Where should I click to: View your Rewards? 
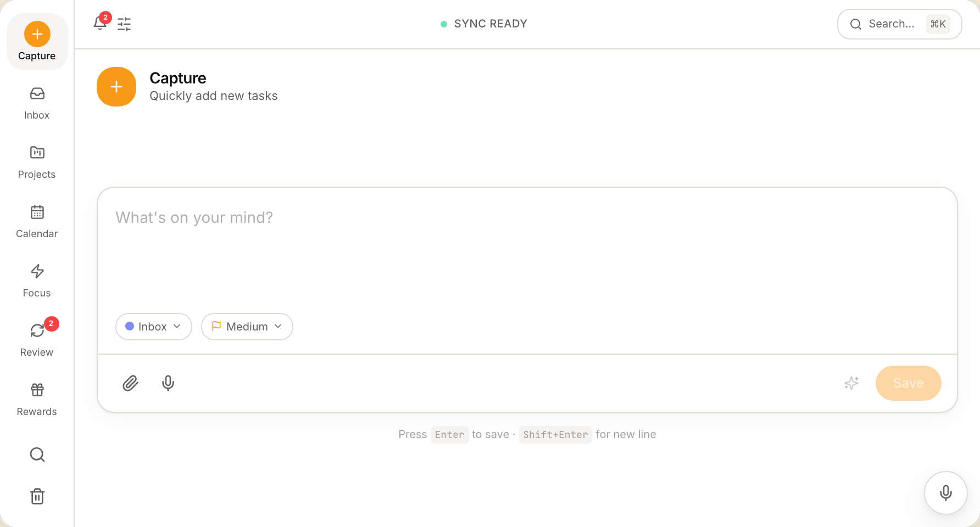36,399
